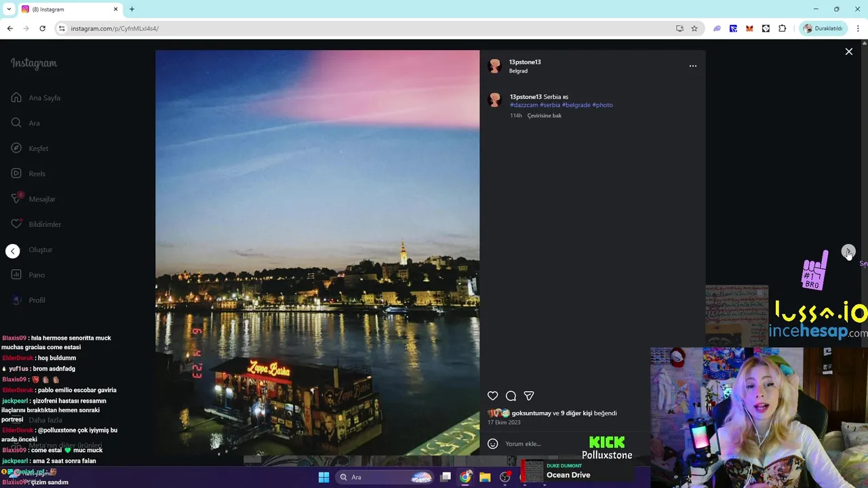Go to next post arrow

[x=848, y=251]
